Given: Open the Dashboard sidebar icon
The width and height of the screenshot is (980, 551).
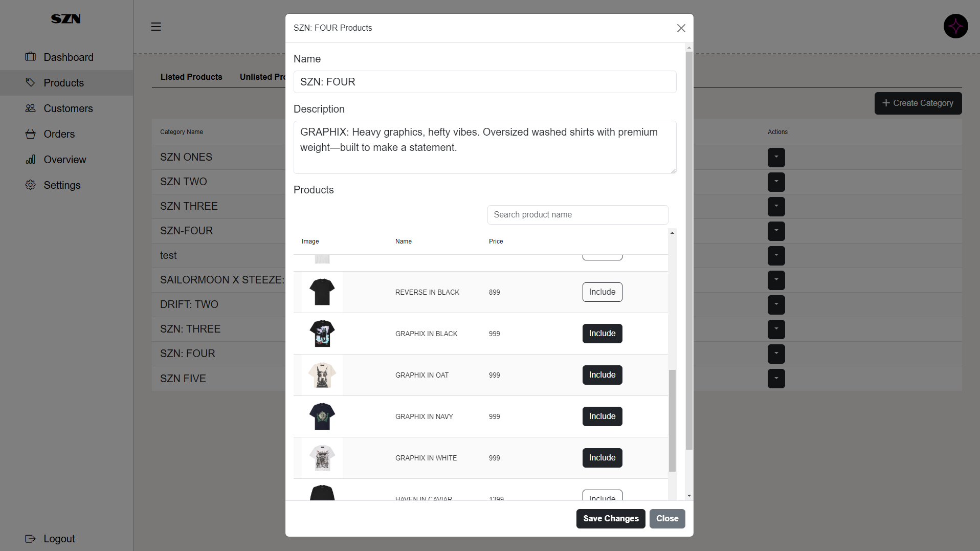Looking at the screenshot, I should [x=31, y=57].
